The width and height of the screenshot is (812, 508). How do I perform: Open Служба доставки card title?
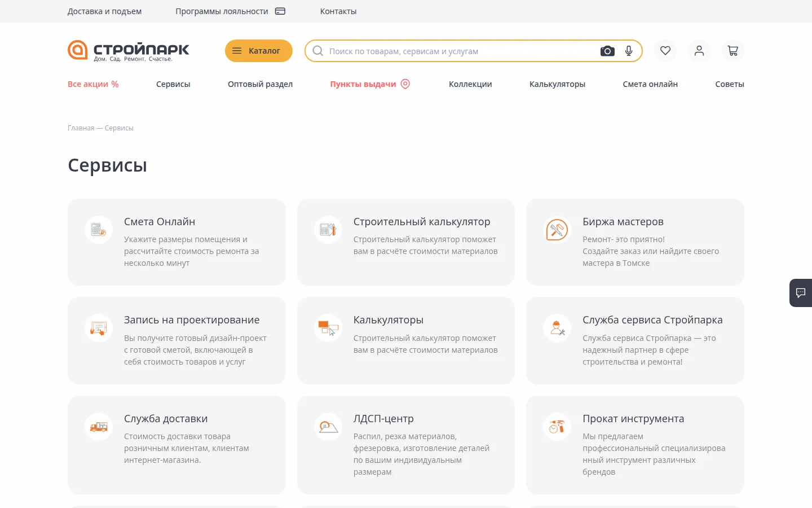[x=166, y=419]
